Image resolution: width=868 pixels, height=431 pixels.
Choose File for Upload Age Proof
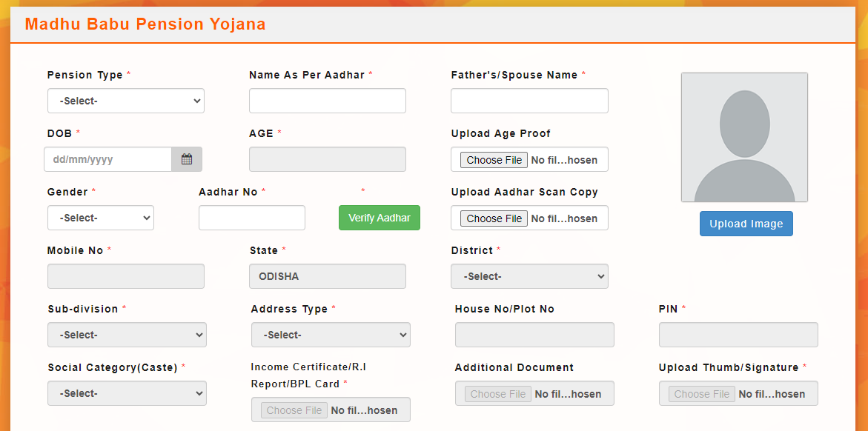click(x=494, y=160)
